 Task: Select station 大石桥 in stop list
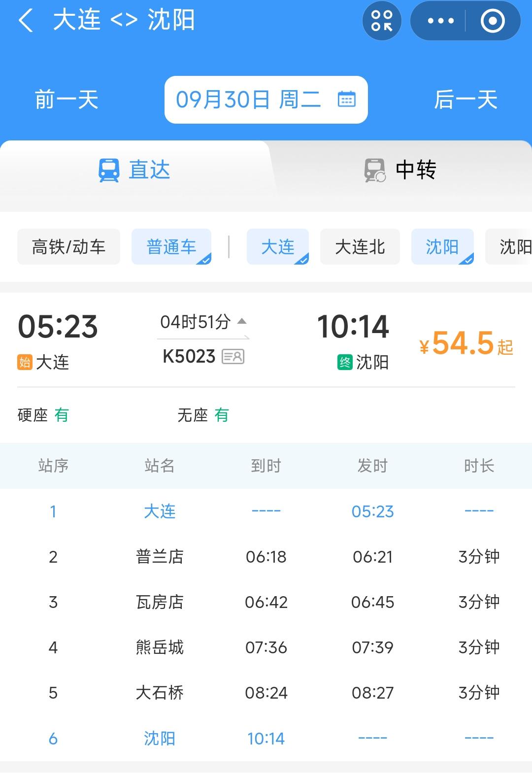(160, 693)
